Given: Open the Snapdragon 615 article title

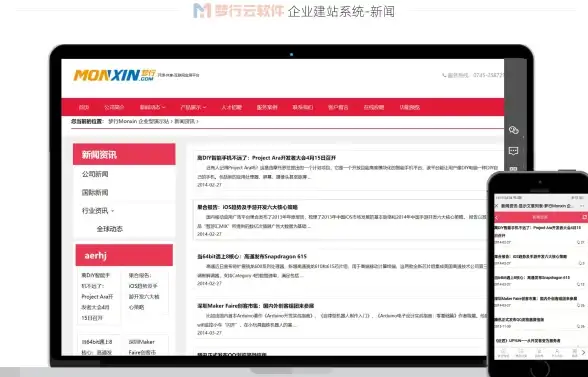Looking at the screenshot, I should pyautogui.click(x=252, y=257).
